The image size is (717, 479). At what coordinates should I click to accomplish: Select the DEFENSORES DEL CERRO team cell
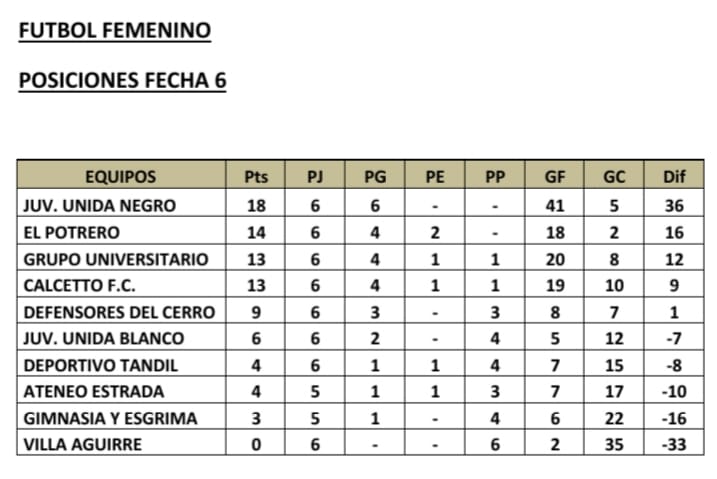click(118, 312)
